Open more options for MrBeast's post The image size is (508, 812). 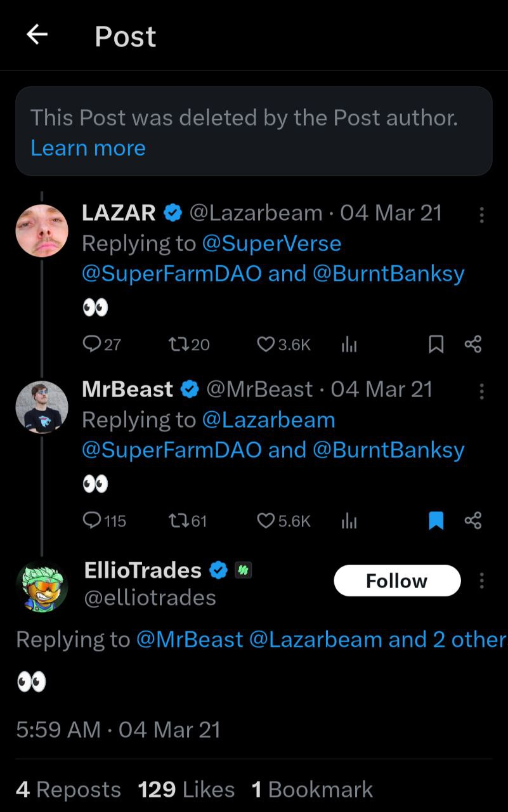[481, 391]
